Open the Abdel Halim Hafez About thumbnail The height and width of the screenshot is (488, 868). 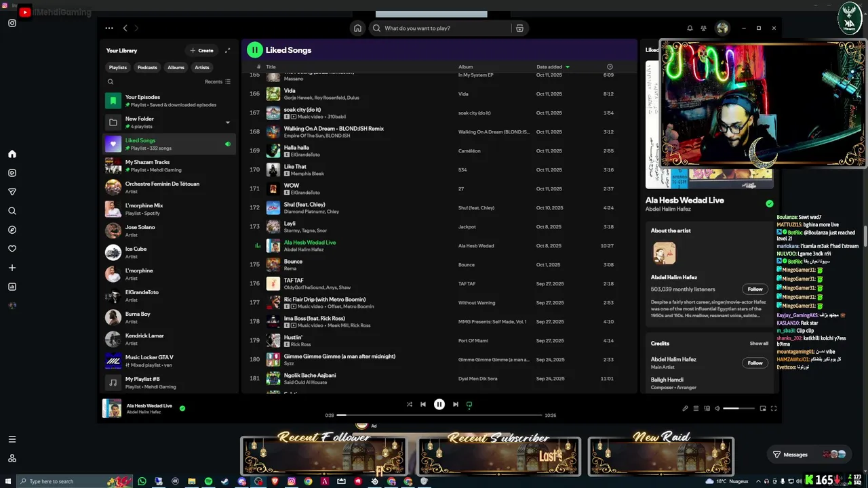pos(665,253)
